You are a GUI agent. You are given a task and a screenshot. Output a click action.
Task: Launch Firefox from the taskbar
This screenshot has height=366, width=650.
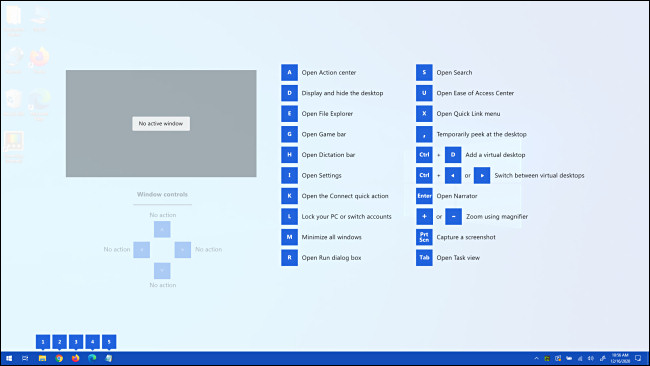tap(75, 358)
